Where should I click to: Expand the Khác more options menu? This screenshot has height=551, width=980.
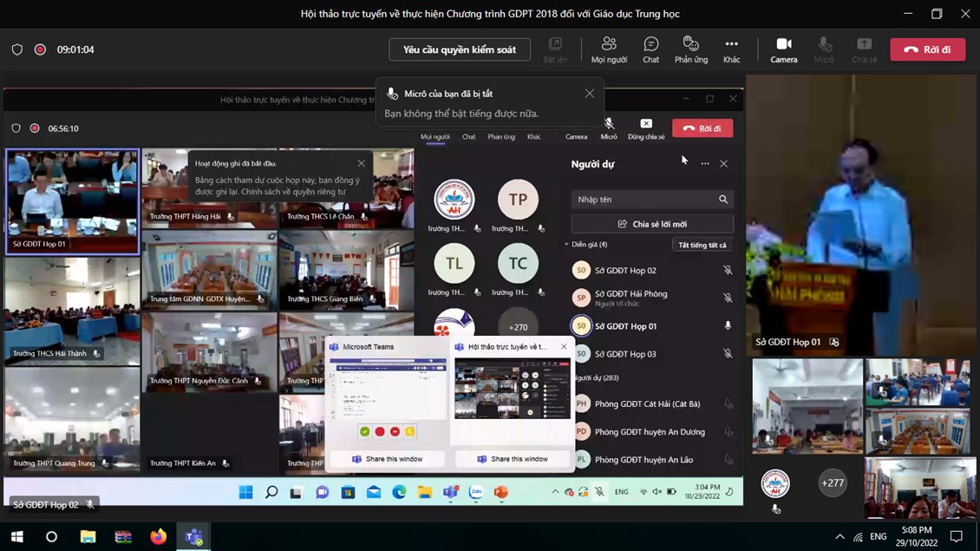tap(731, 49)
